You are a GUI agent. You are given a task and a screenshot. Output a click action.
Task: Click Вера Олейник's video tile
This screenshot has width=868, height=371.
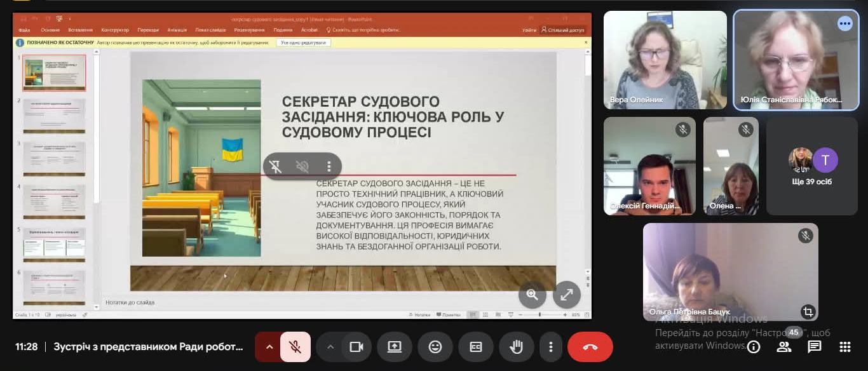(665, 60)
